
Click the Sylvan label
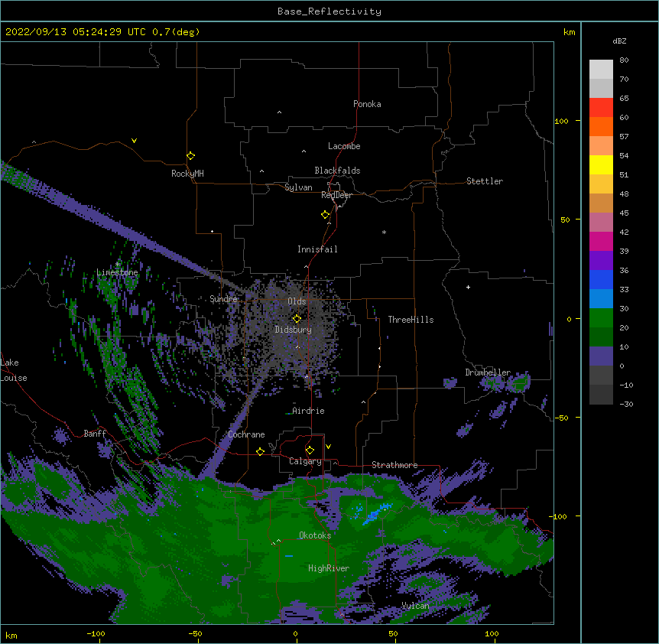298,187
